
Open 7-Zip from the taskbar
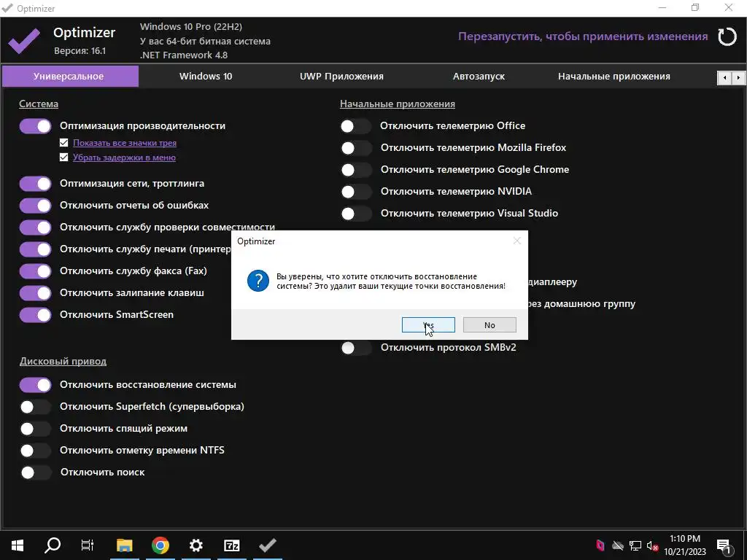click(x=231, y=545)
